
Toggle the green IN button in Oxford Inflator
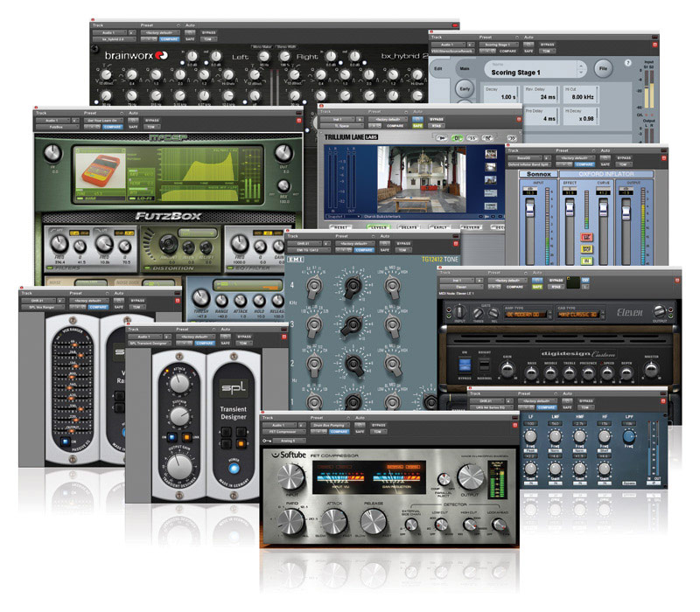[x=586, y=261]
